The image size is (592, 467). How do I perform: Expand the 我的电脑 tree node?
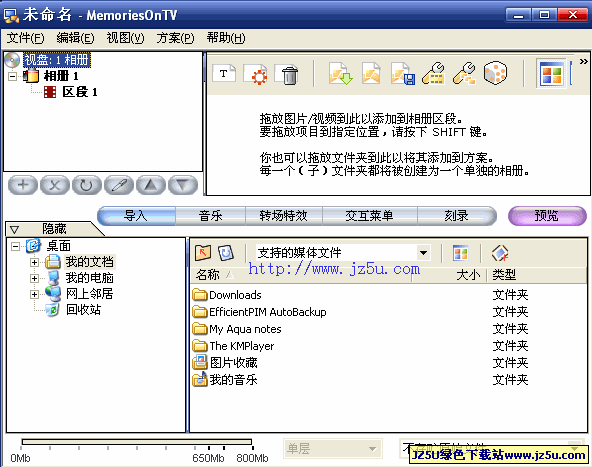[34, 279]
